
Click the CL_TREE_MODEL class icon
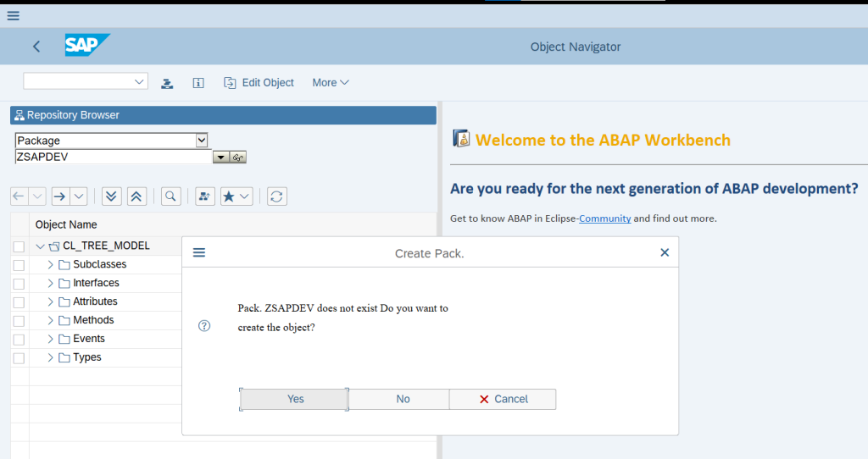(54, 246)
